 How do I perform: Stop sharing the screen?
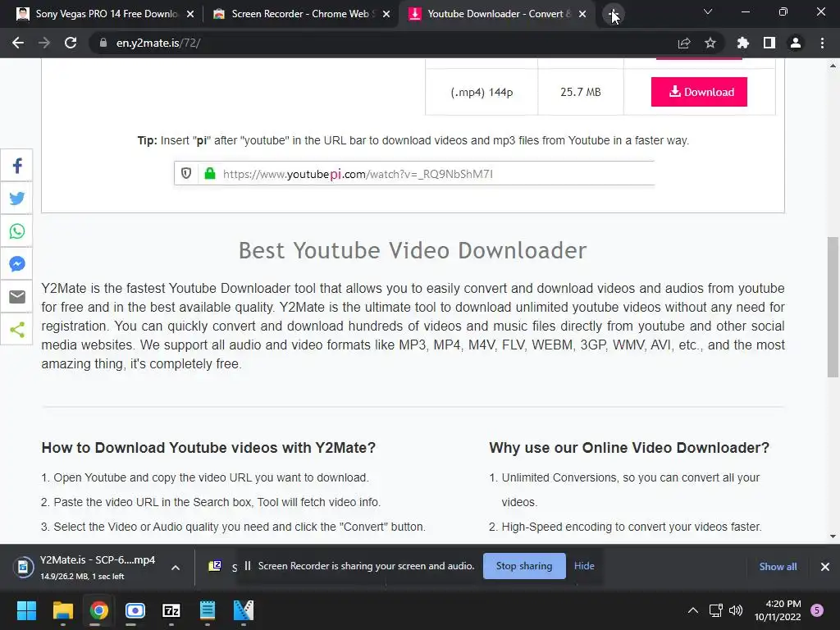click(524, 566)
